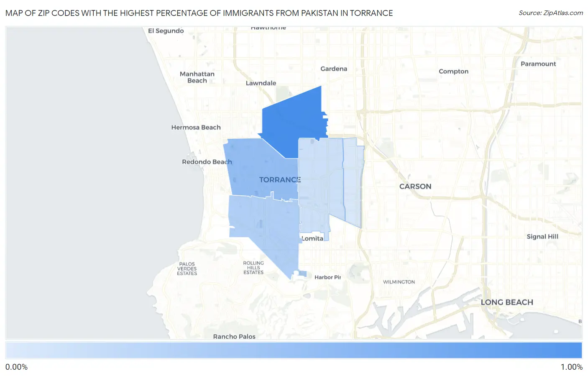Click the Lomita map label
The width and height of the screenshot is (588, 376).
pyautogui.click(x=312, y=238)
